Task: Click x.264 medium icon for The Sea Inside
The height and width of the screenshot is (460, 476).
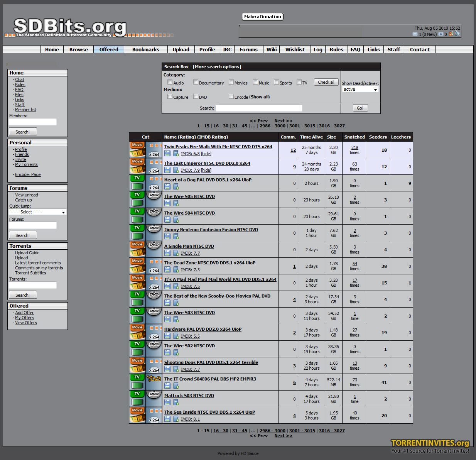Action: click(154, 415)
